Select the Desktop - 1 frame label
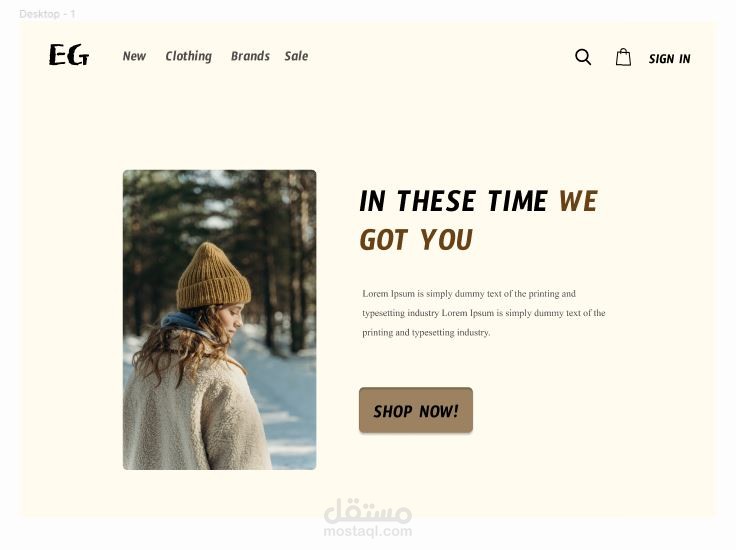This screenshot has width=736, height=550. (47, 14)
